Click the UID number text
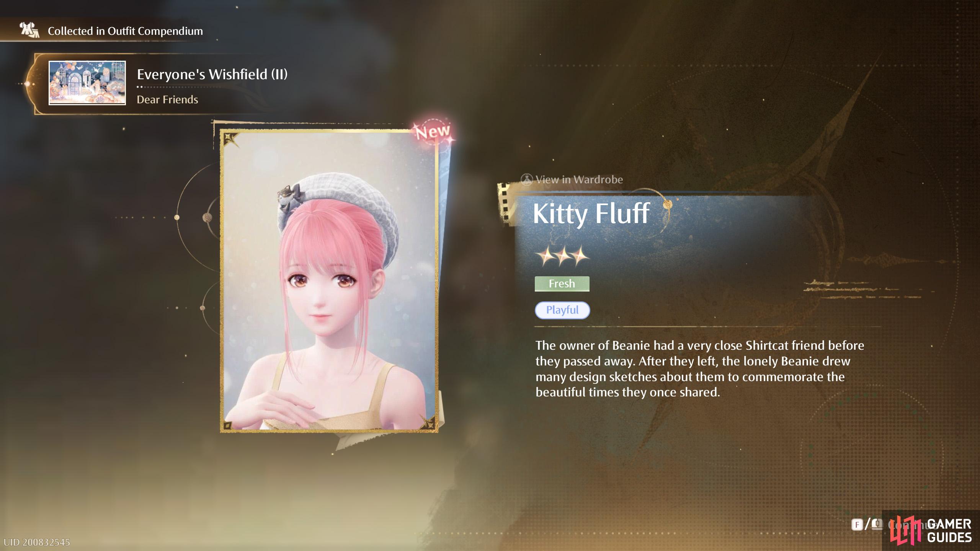Viewport: 980px width, 551px height. click(37, 542)
